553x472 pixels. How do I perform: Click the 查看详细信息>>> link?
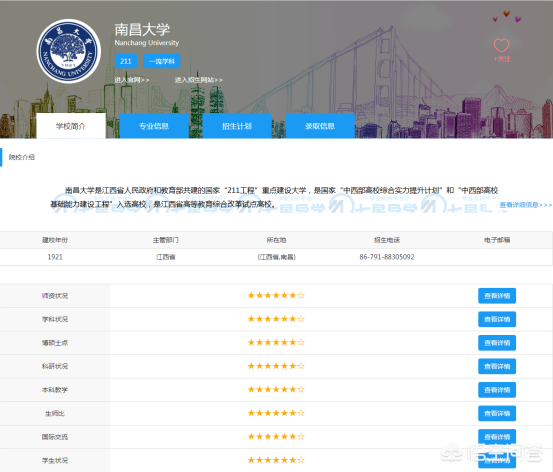coord(525,205)
